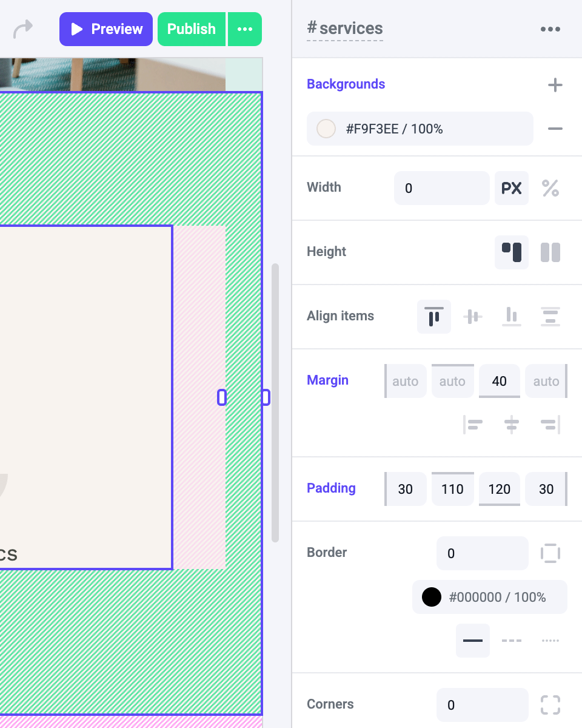This screenshot has width=582, height=728.
Task: Align items to vertical center
Action: [473, 317]
